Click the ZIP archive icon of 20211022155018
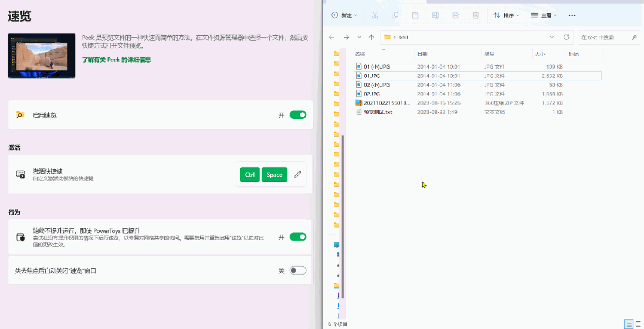 (358, 103)
